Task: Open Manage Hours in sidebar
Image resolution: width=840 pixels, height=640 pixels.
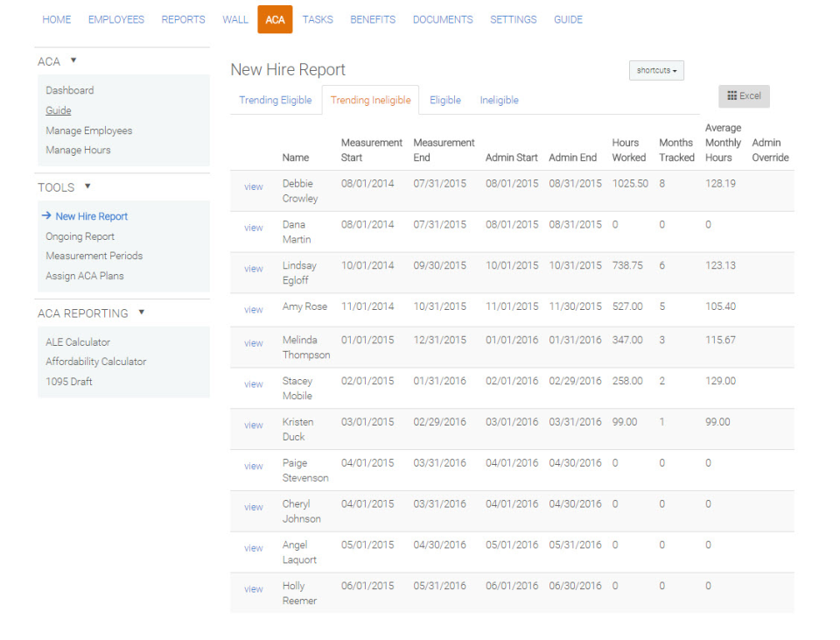Action: coord(78,150)
